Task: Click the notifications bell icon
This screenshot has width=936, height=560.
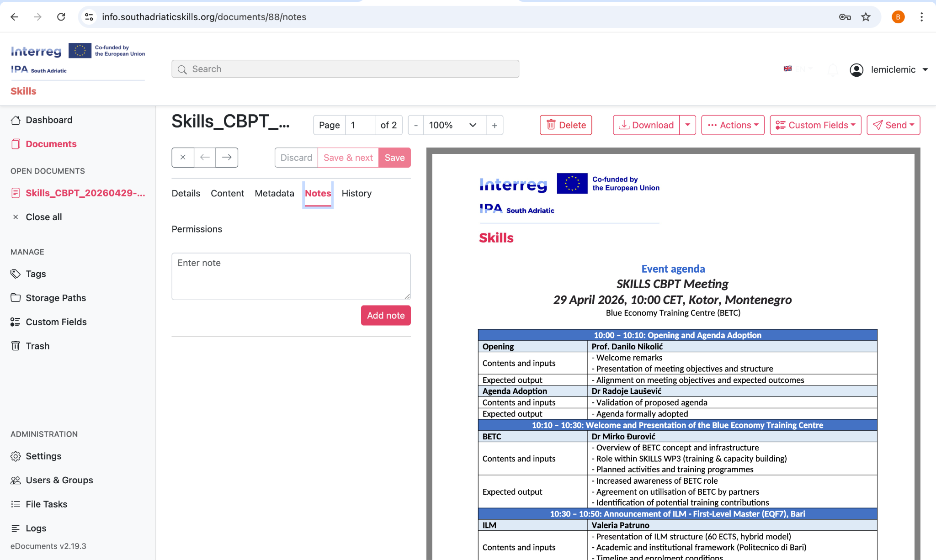Action: pos(833,70)
